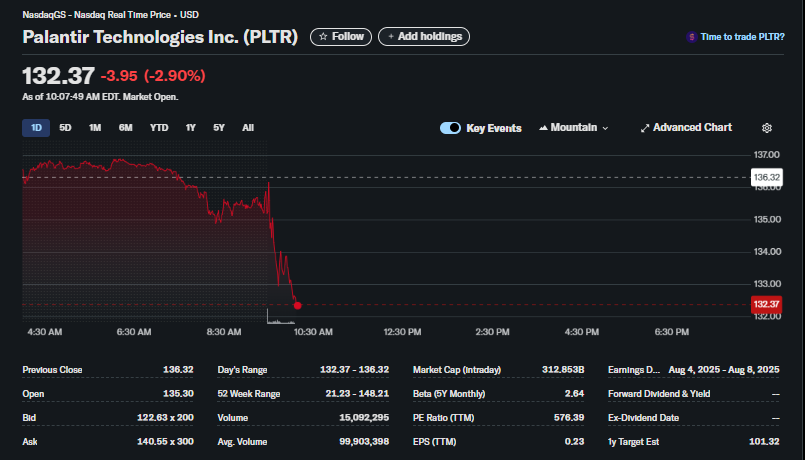Select the YTD range tab
805x460 pixels.
[x=159, y=128]
